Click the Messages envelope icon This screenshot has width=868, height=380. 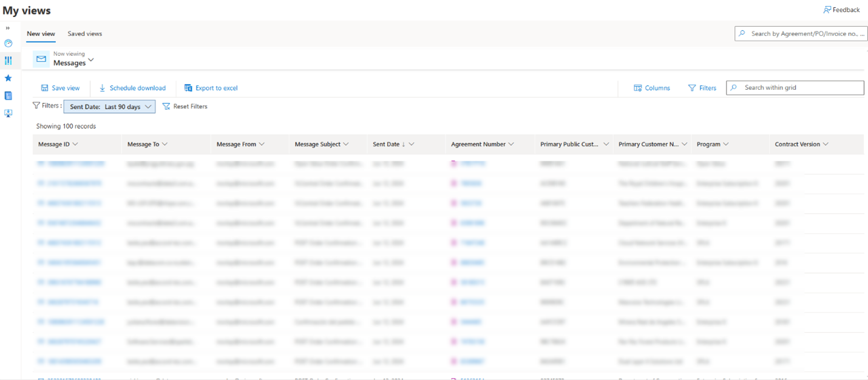(41, 59)
